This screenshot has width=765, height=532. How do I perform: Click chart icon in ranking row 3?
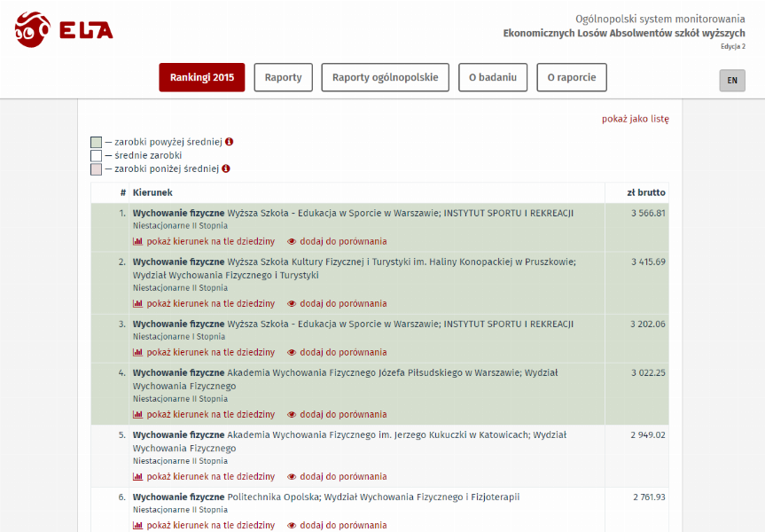click(137, 352)
